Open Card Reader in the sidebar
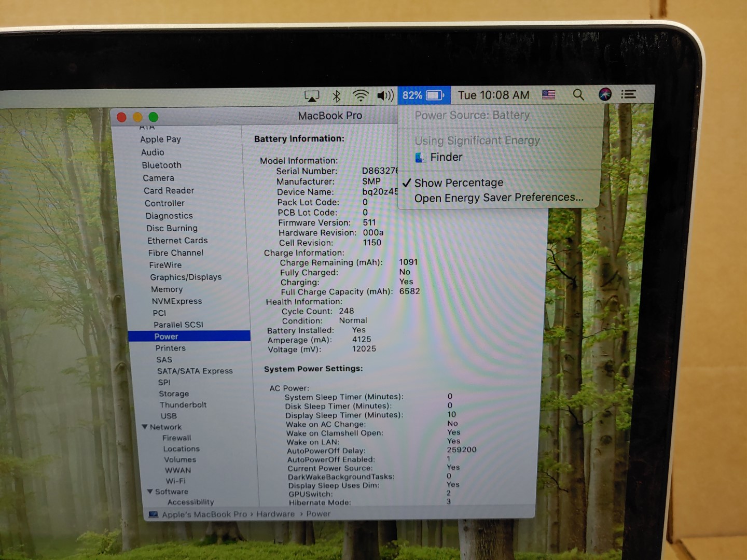 tap(169, 191)
